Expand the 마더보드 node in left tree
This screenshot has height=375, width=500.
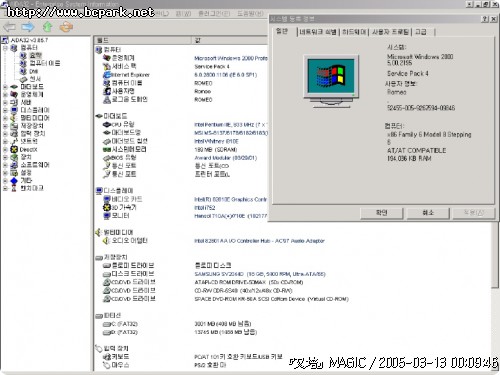point(5,87)
